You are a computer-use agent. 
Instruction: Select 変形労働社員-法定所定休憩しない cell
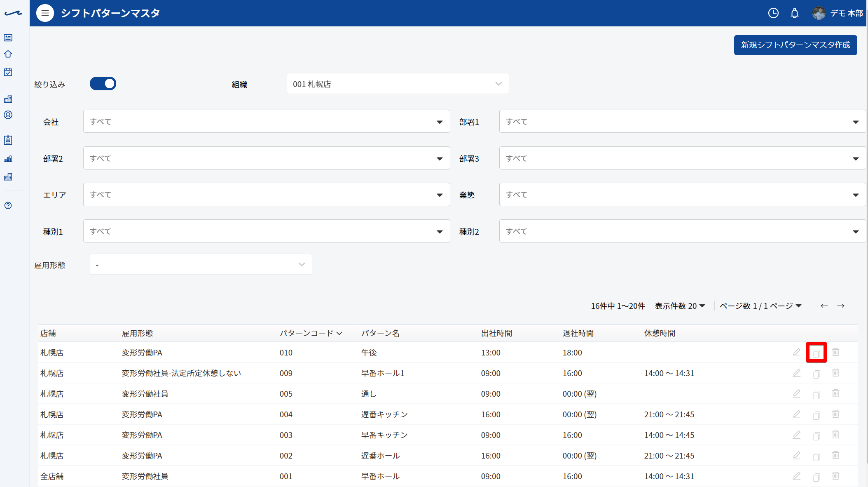pos(181,373)
